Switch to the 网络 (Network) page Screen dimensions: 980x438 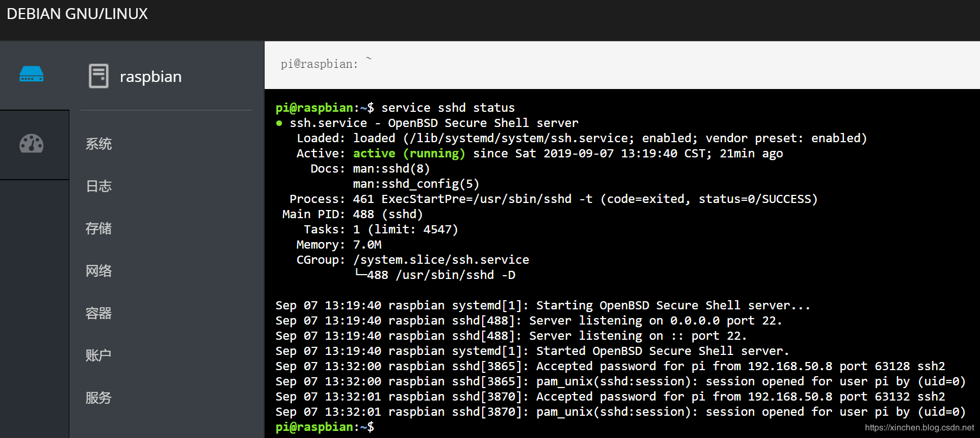pyautogui.click(x=99, y=271)
